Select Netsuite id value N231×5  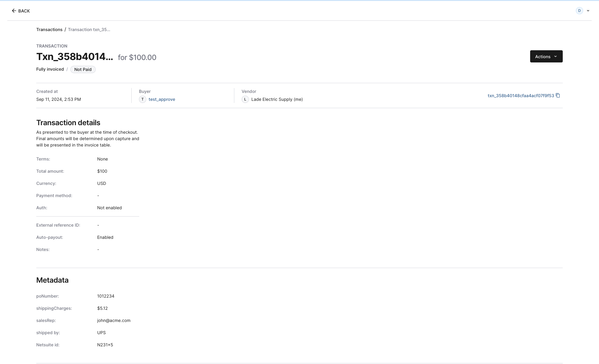105,345
